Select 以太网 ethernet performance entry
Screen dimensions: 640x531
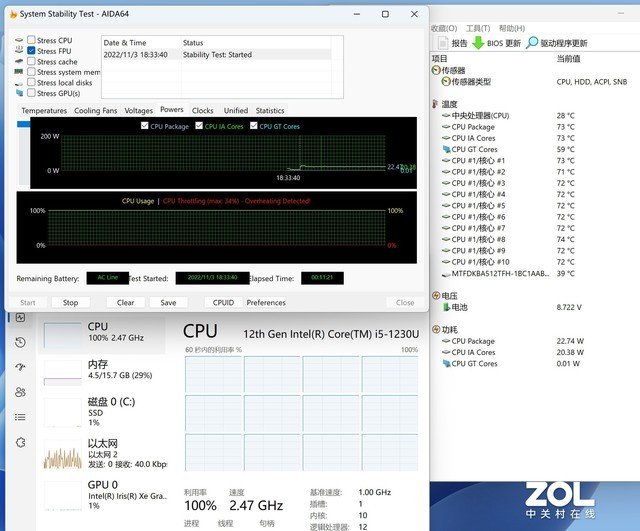tap(102, 454)
